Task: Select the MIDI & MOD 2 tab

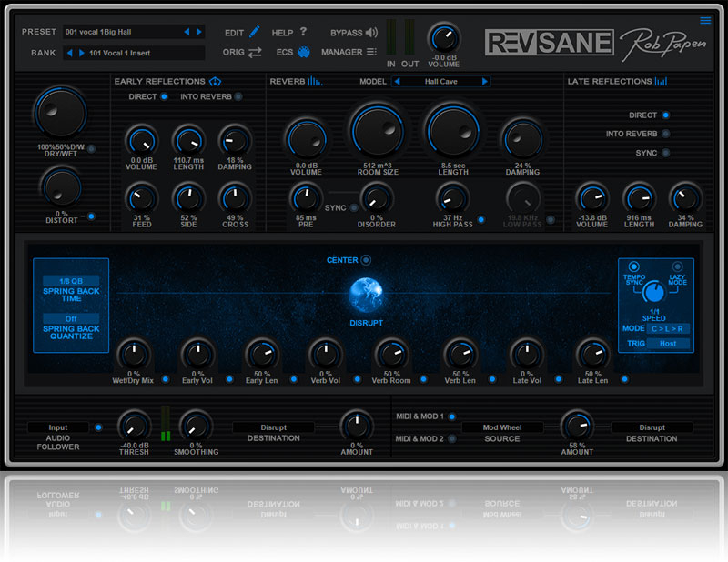Action: pos(452,437)
